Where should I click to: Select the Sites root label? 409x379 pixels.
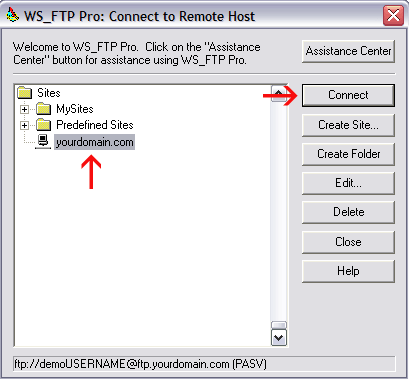point(49,93)
